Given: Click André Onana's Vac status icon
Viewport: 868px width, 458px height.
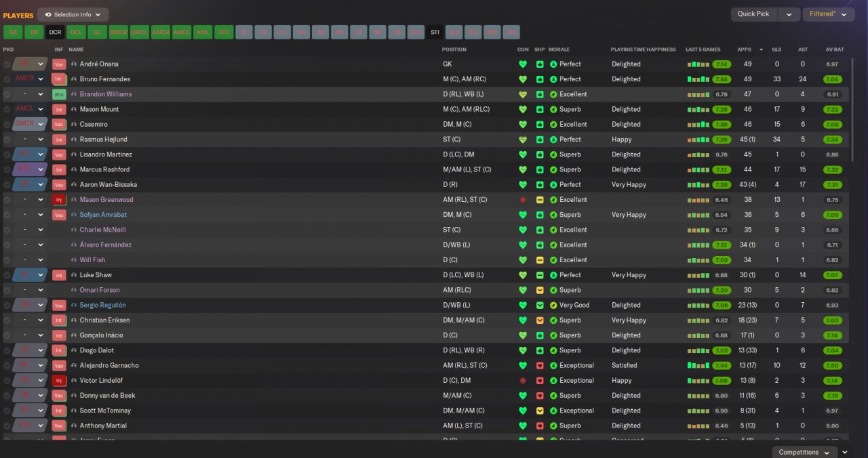Looking at the screenshot, I should [x=59, y=64].
